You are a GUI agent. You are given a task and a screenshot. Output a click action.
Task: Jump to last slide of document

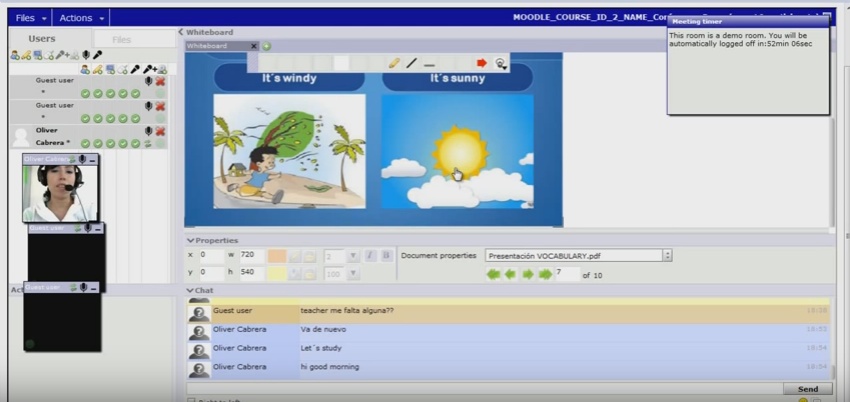(x=544, y=274)
